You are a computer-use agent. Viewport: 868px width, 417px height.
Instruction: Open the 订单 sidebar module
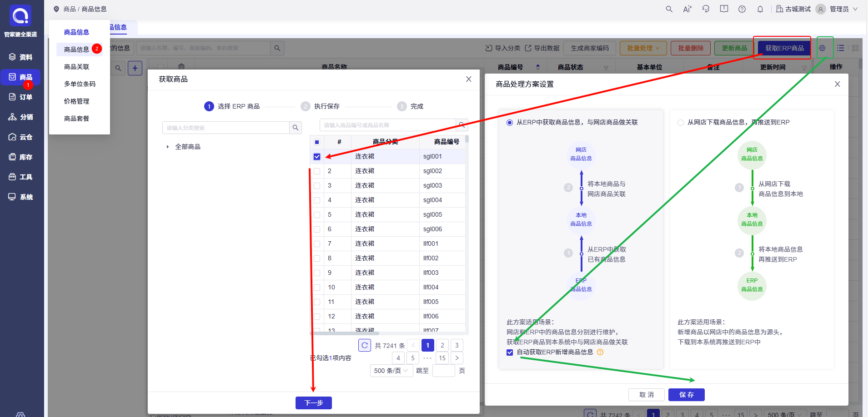tap(21, 97)
